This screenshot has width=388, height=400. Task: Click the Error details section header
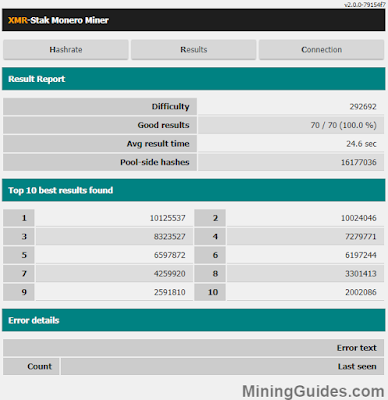click(x=194, y=320)
